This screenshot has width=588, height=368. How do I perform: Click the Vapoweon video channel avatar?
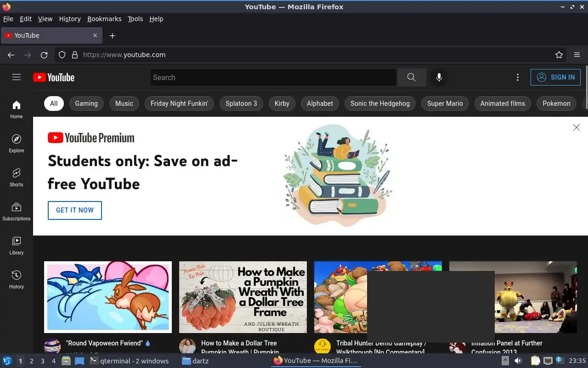click(52, 346)
